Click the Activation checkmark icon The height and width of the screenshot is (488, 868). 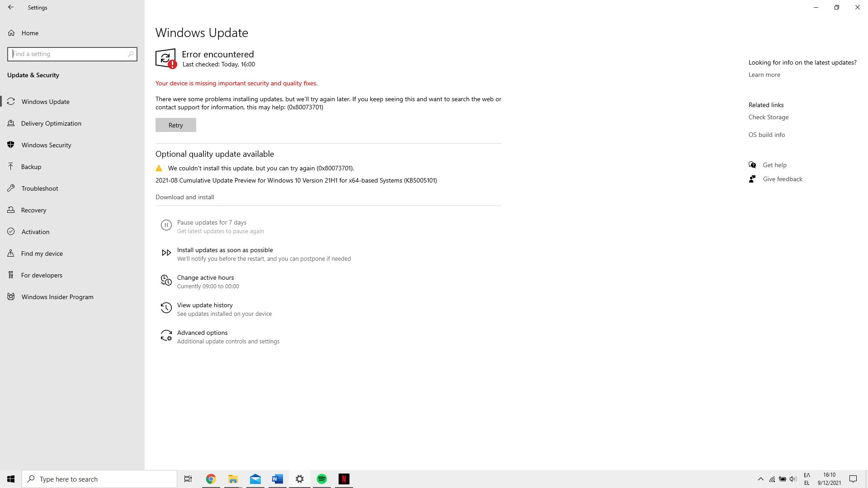tap(11, 232)
